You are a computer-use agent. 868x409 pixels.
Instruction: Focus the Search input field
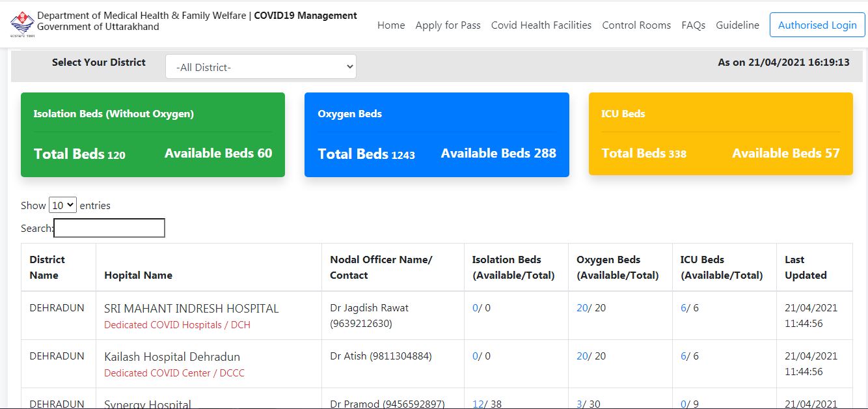click(x=109, y=228)
